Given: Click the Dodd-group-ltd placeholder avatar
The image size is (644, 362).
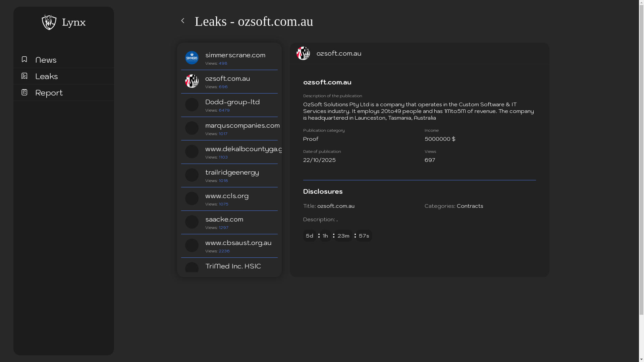Looking at the screenshot, I should [x=192, y=105].
